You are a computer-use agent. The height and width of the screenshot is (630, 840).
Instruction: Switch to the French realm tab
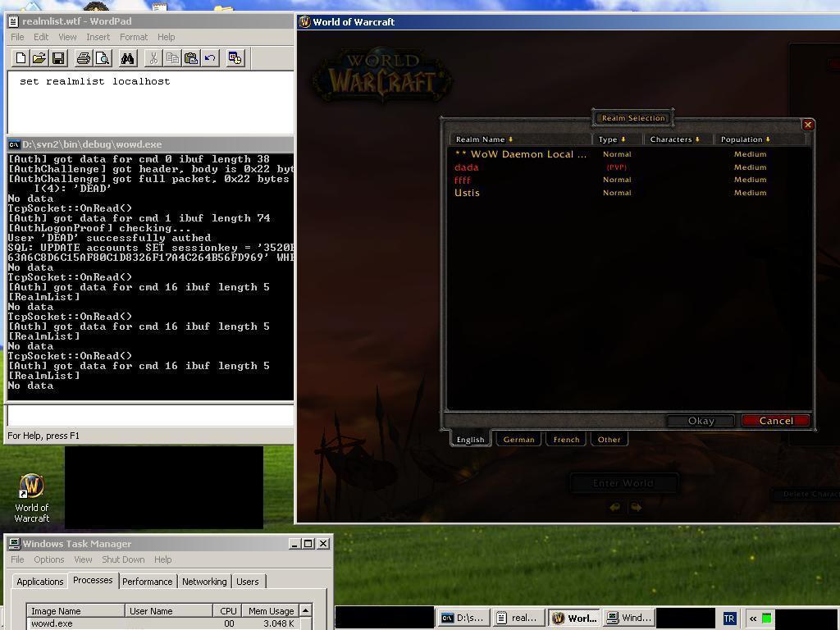pos(566,440)
